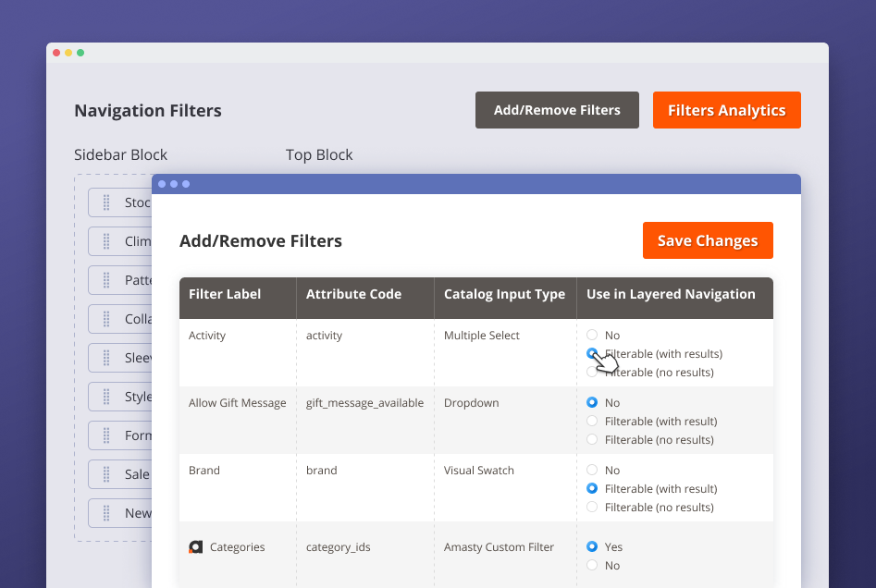Image resolution: width=876 pixels, height=588 pixels.
Task: Click the Save Changes button
Action: [708, 240]
